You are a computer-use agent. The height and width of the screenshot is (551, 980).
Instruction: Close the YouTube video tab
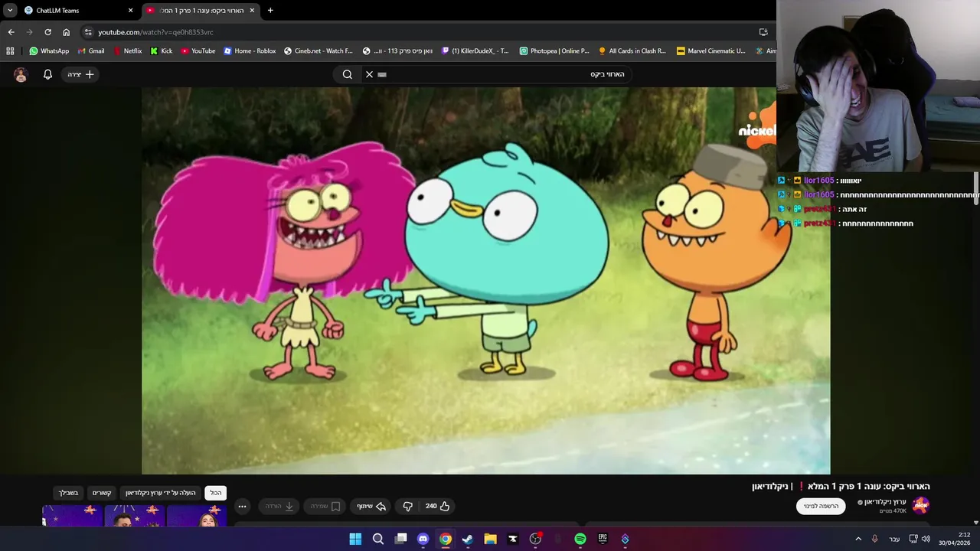[x=252, y=11]
